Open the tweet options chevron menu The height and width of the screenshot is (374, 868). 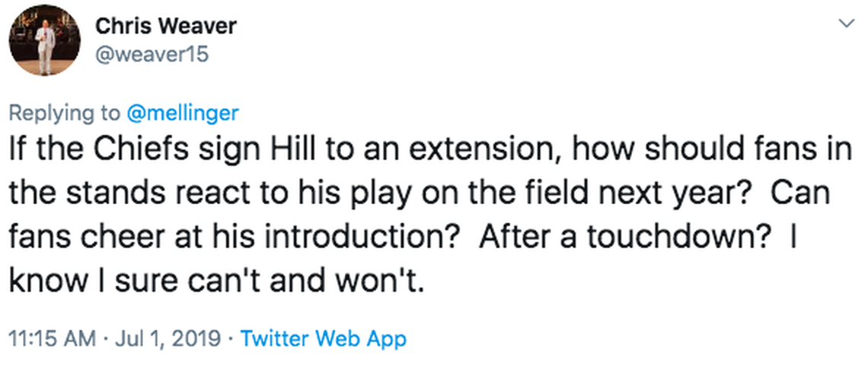(844, 24)
